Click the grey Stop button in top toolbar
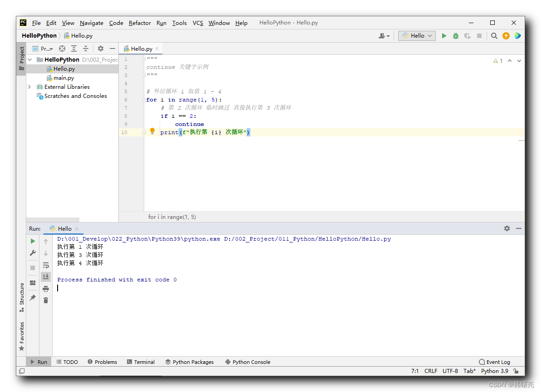The height and width of the screenshot is (392, 541). [x=479, y=36]
